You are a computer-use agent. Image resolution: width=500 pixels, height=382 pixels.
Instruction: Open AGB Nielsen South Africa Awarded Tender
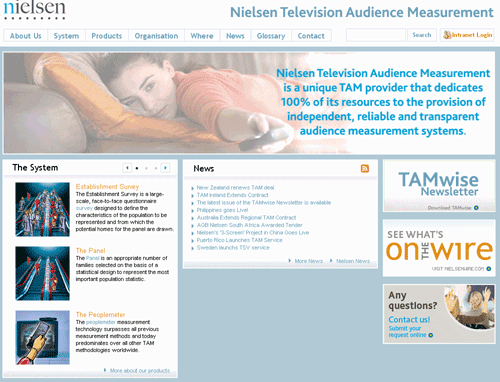click(249, 225)
